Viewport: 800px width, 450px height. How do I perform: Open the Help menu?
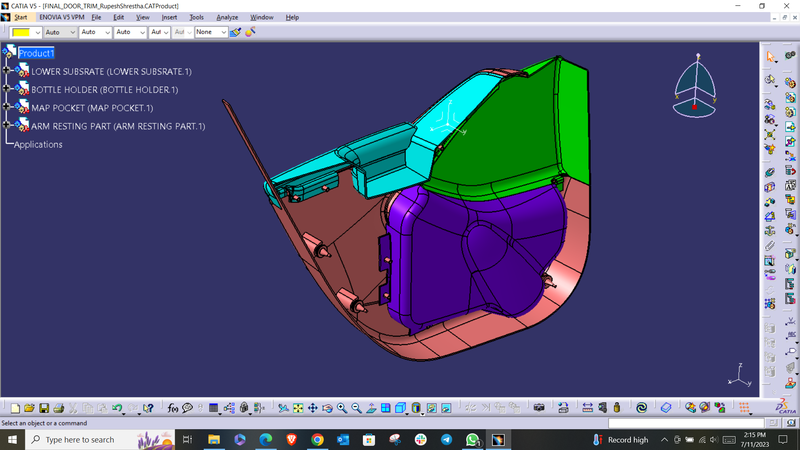(292, 17)
